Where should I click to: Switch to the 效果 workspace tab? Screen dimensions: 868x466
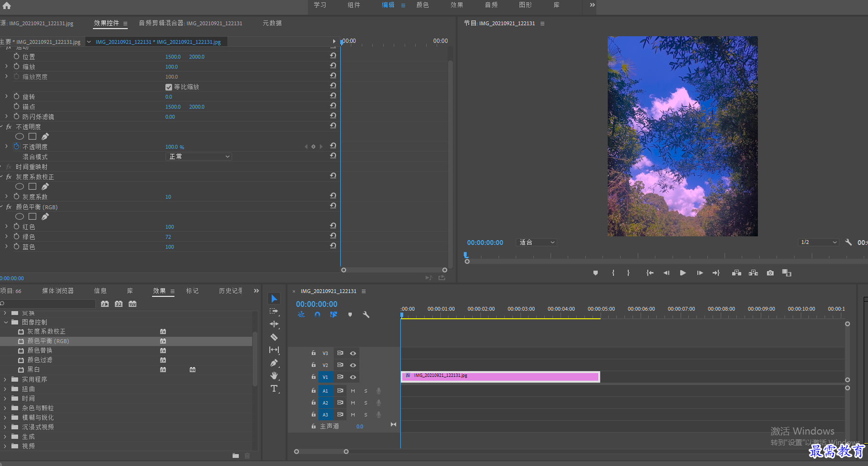point(457,5)
